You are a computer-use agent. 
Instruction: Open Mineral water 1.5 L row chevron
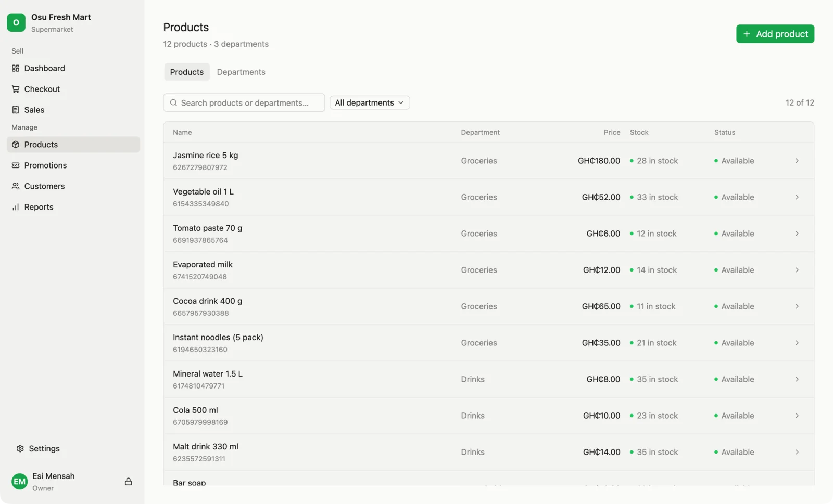click(x=797, y=379)
